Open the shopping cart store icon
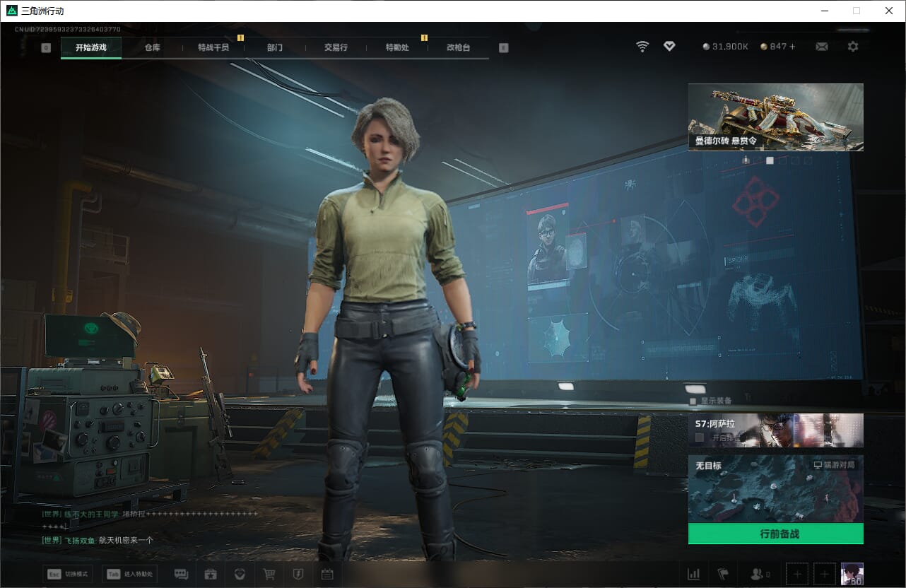Viewport: 906px width, 588px height. coord(269,574)
